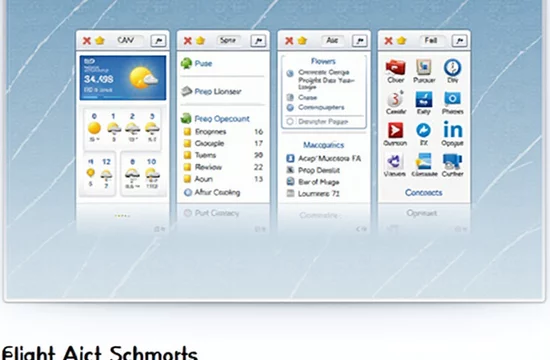Select the Commoupaters radio option
The image size is (550, 360).
tap(290, 107)
